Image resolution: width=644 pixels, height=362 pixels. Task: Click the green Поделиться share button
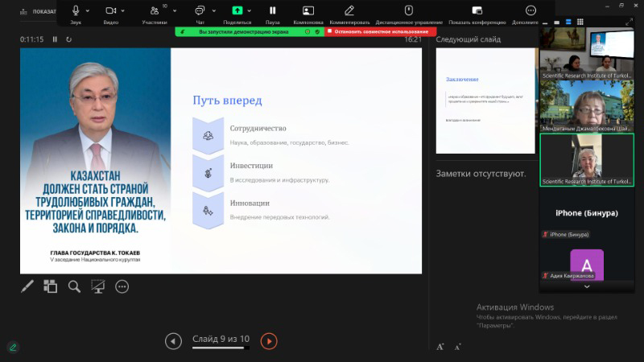pos(237,12)
